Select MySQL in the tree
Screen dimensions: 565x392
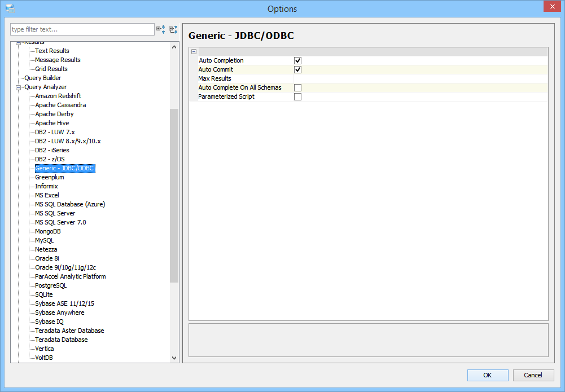pos(45,240)
